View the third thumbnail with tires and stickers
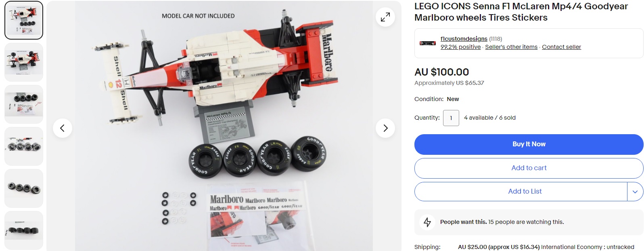The image size is (644, 251). (24, 104)
